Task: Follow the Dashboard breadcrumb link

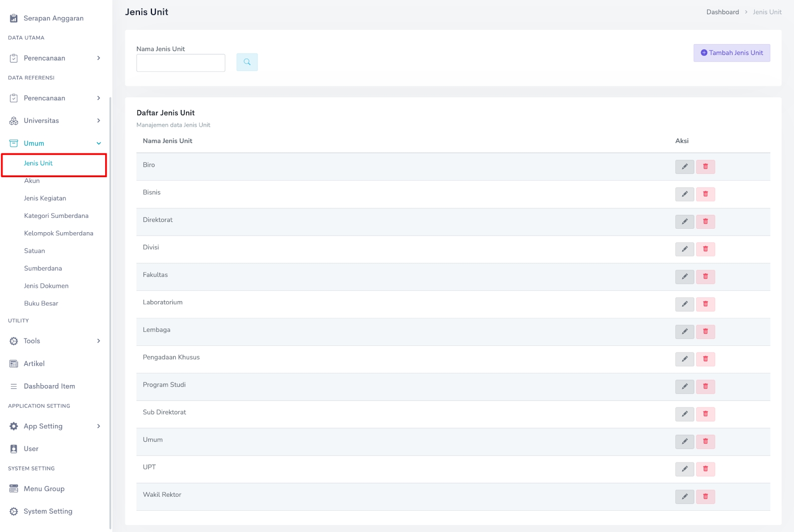Action: coord(722,12)
